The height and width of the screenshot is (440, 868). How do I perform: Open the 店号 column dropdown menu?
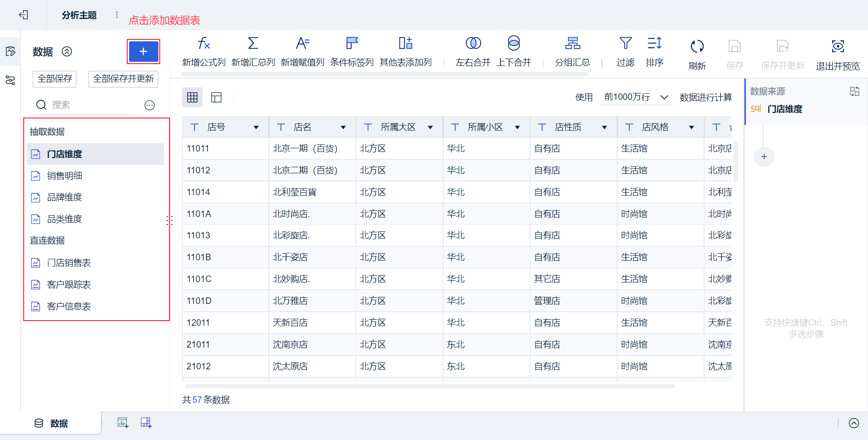point(256,127)
